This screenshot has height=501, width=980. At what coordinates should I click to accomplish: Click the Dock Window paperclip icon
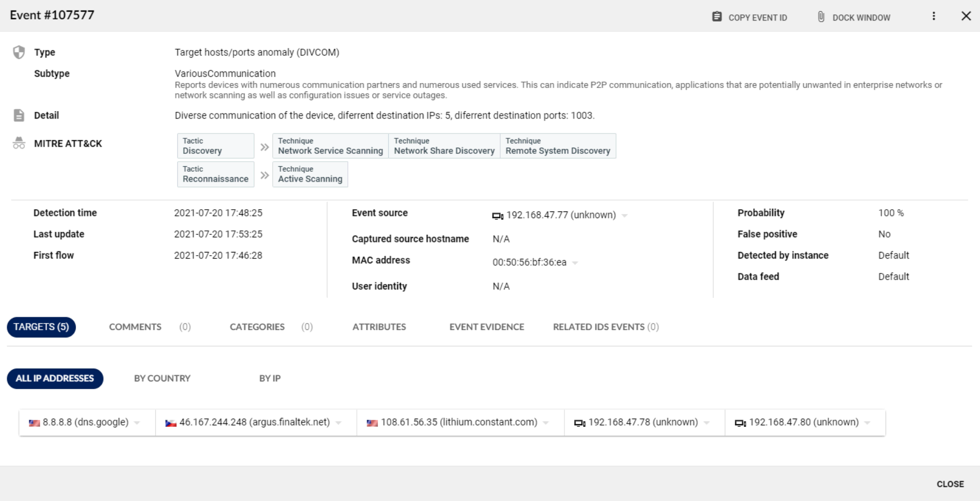[821, 17]
